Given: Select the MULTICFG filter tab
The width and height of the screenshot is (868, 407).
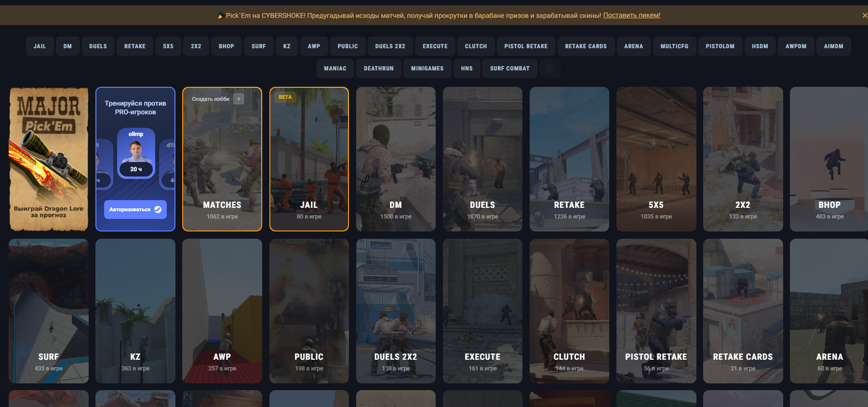Looking at the screenshot, I should (674, 46).
